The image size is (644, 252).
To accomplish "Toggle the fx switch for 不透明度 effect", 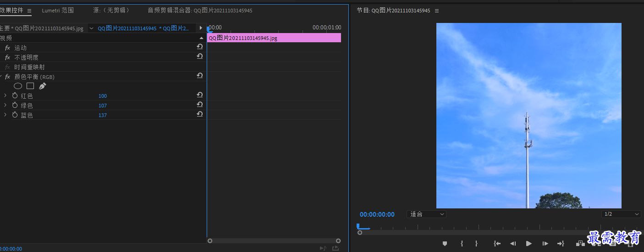I will click(x=7, y=57).
